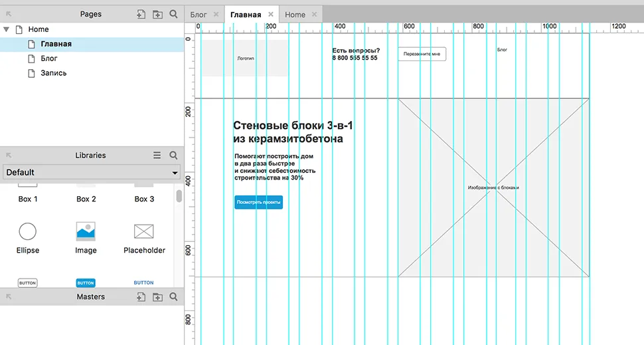The height and width of the screenshot is (345, 644).
Task: Open search in the Masters panel
Action: point(173,296)
